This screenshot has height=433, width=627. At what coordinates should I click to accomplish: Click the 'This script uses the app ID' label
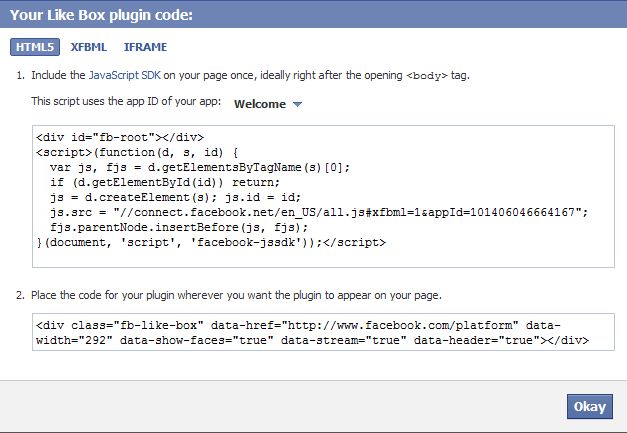click(127, 103)
